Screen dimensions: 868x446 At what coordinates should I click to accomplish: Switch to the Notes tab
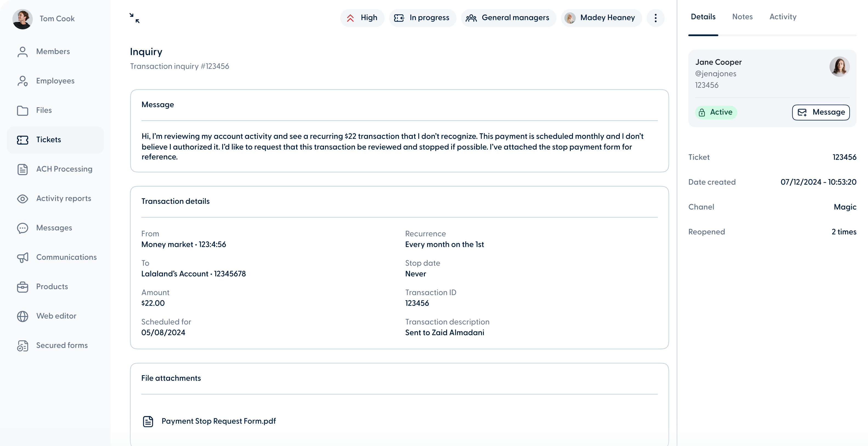pyautogui.click(x=742, y=16)
